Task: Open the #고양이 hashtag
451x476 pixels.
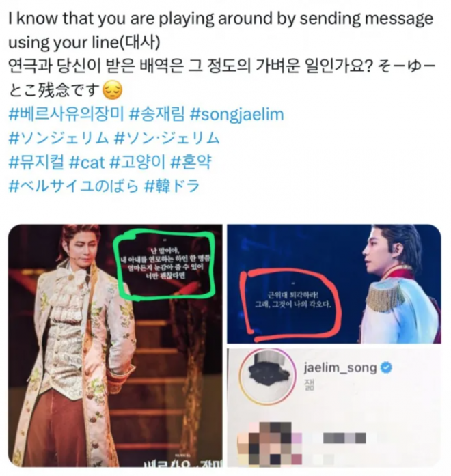Action: [137, 162]
